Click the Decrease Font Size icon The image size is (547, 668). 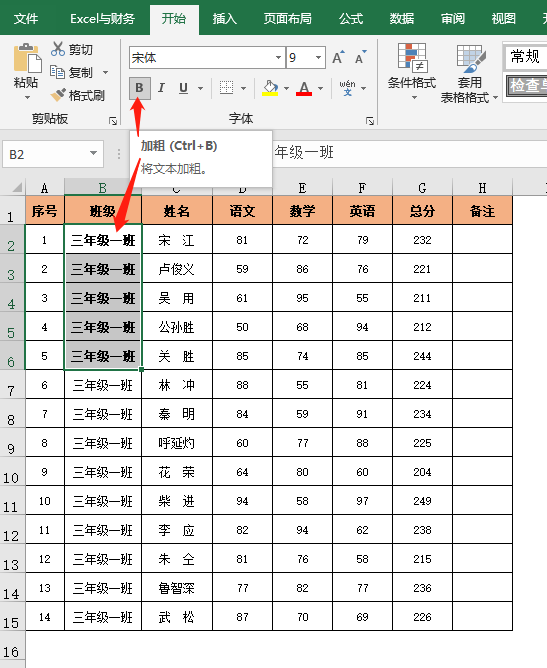coord(360,57)
